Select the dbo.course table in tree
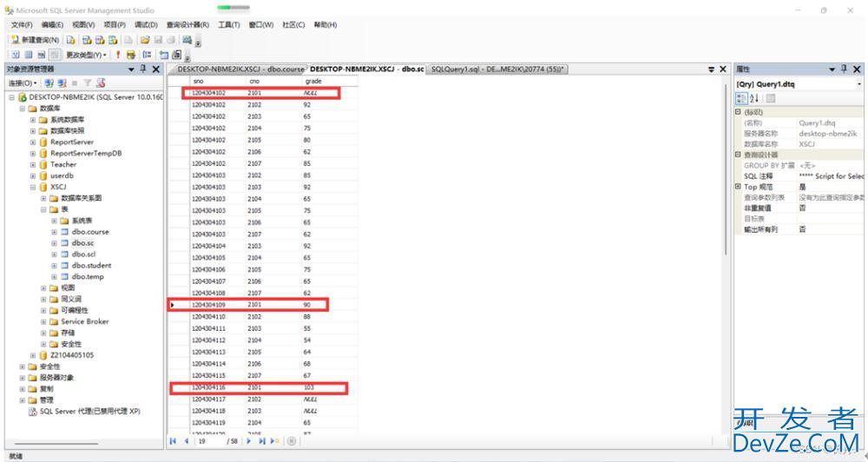 pyautogui.click(x=89, y=232)
